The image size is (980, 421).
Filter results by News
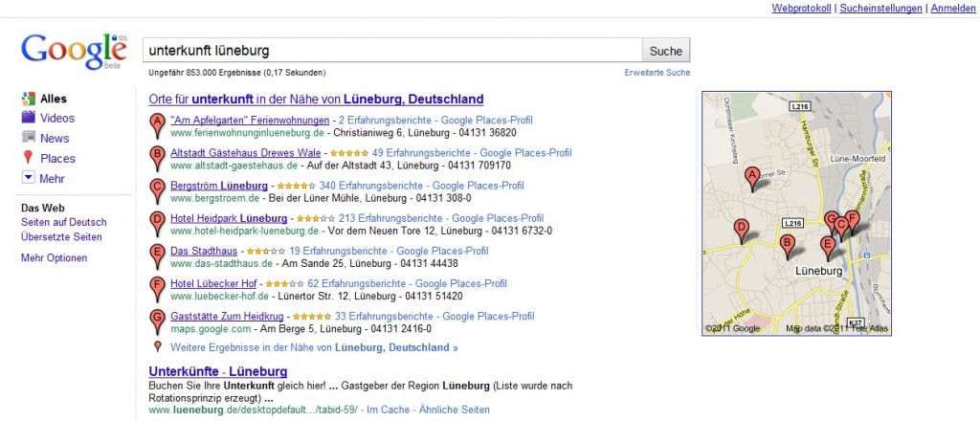(55, 138)
